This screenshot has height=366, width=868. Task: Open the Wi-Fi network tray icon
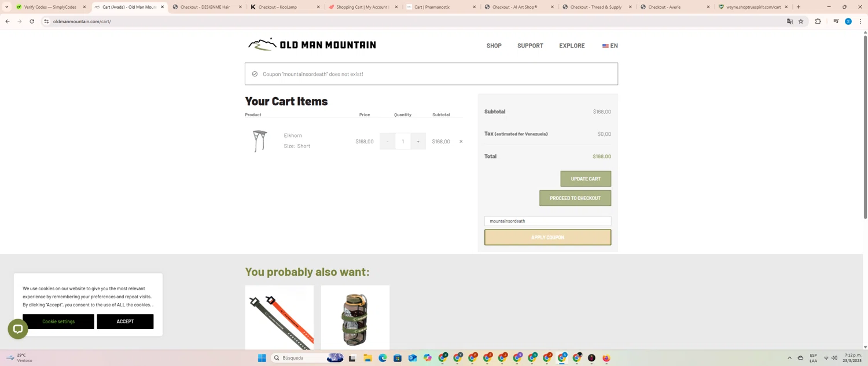pos(826,358)
